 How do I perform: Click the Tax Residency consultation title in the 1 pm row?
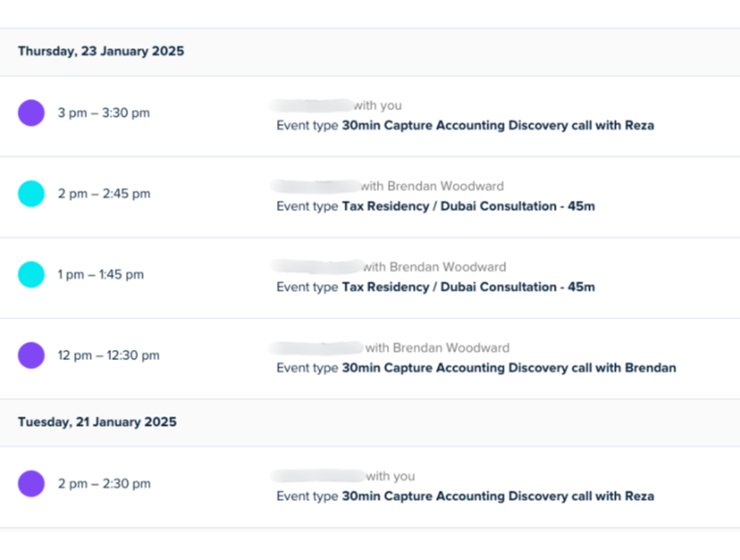[468, 287]
